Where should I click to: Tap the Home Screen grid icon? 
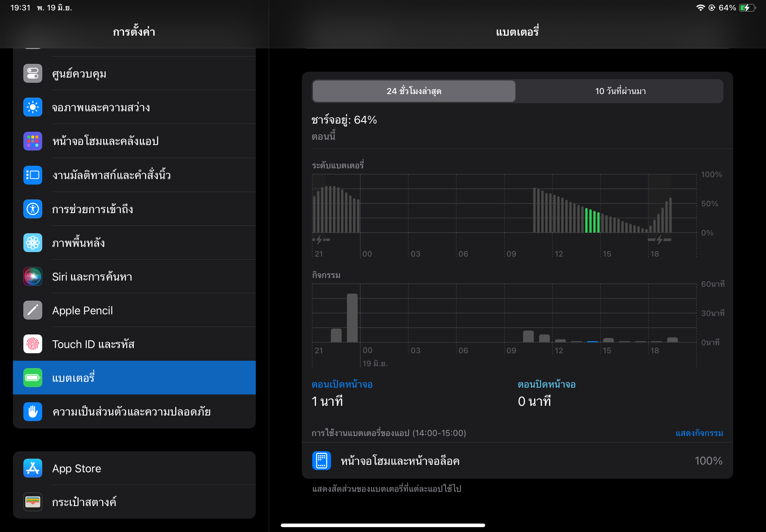coord(33,141)
